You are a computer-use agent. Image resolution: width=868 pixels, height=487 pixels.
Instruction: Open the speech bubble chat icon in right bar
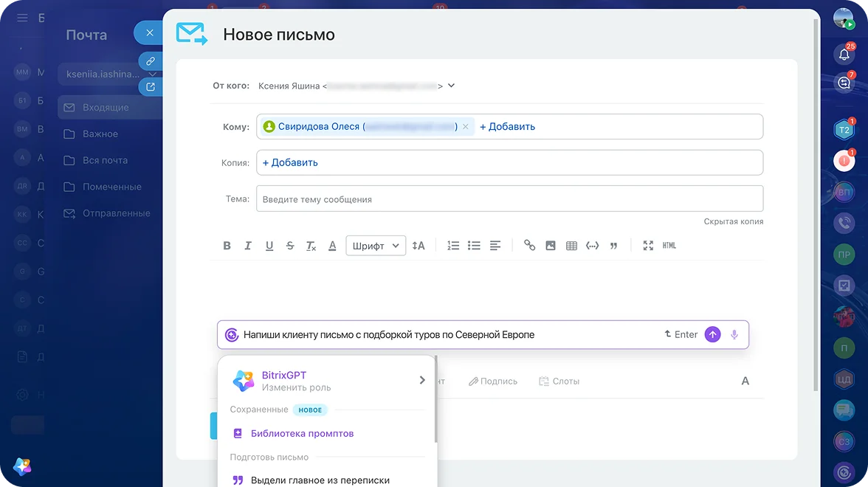(x=844, y=410)
